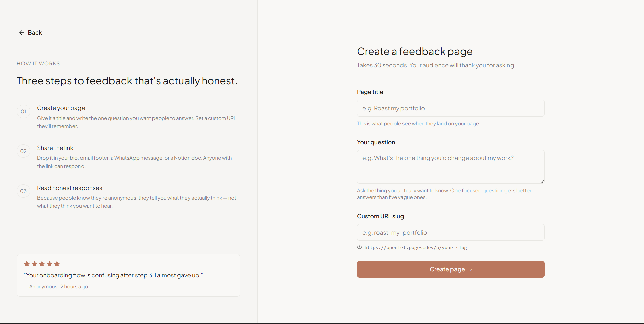Focus the Your question text area

(450, 167)
